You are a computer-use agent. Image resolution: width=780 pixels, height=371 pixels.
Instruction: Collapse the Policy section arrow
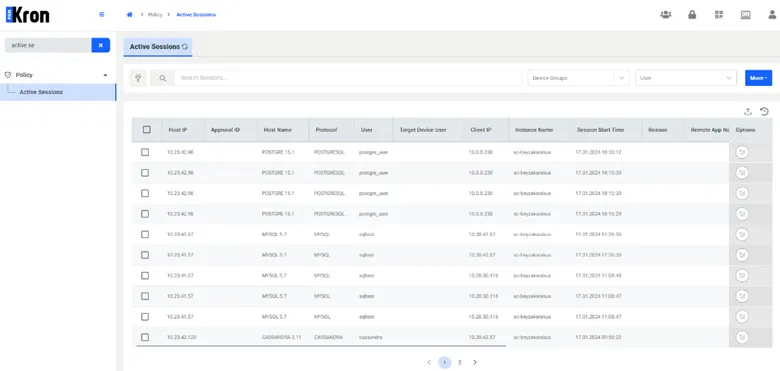pyautogui.click(x=105, y=75)
